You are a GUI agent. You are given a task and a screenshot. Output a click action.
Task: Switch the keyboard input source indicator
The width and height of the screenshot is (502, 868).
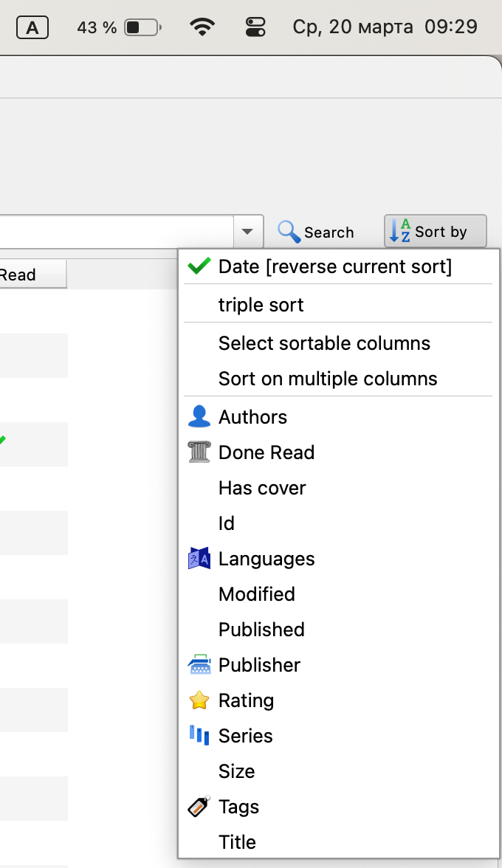[32, 28]
